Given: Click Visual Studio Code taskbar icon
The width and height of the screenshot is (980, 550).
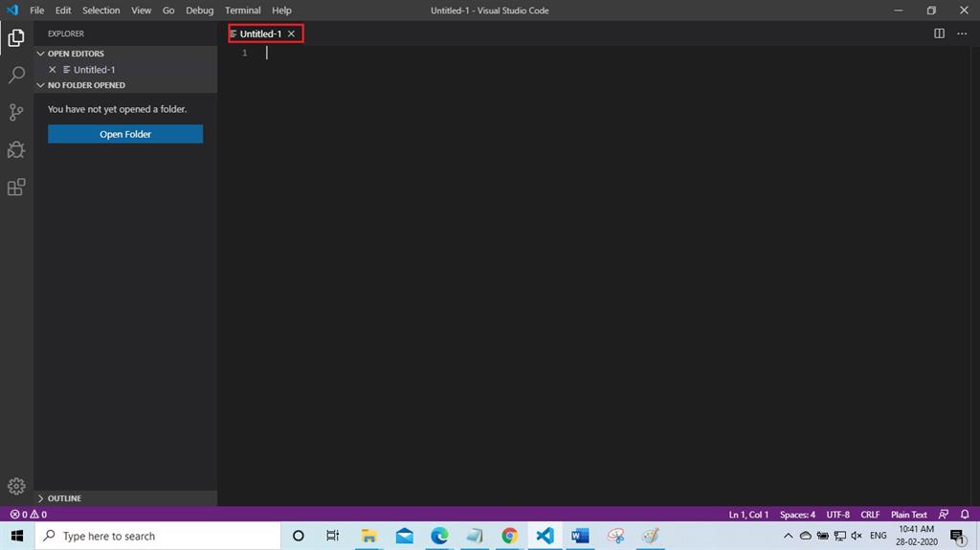Looking at the screenshot, I should click(545, 536).
